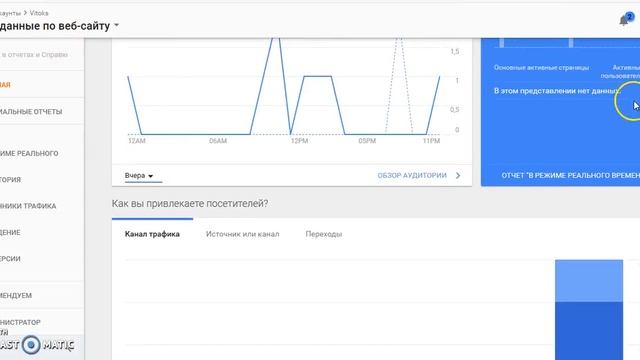Select the Канал трафика tab
Viewport: 640px width, 360px height.
click(x=152, y=234)
